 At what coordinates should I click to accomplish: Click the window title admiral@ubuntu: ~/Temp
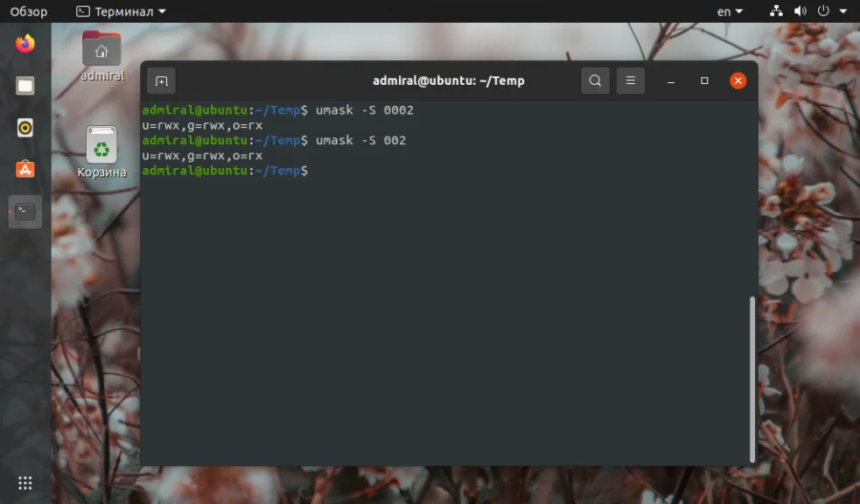coord(449,81)
